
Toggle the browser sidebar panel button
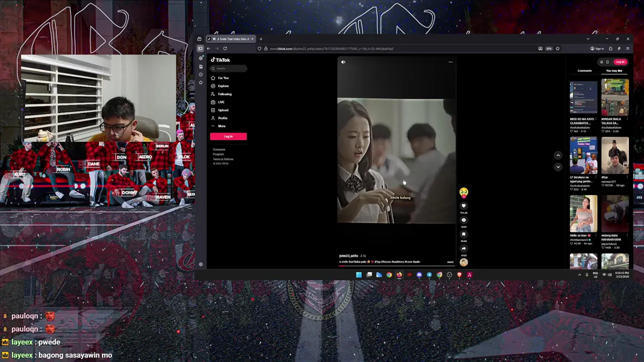click(x=200, y=49)
